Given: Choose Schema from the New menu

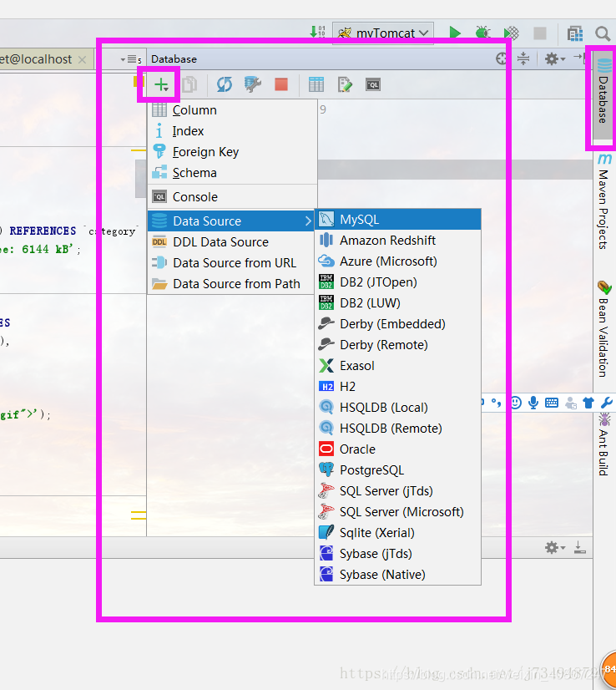Looking at the screenshot, I should click(x=232, y=173).
